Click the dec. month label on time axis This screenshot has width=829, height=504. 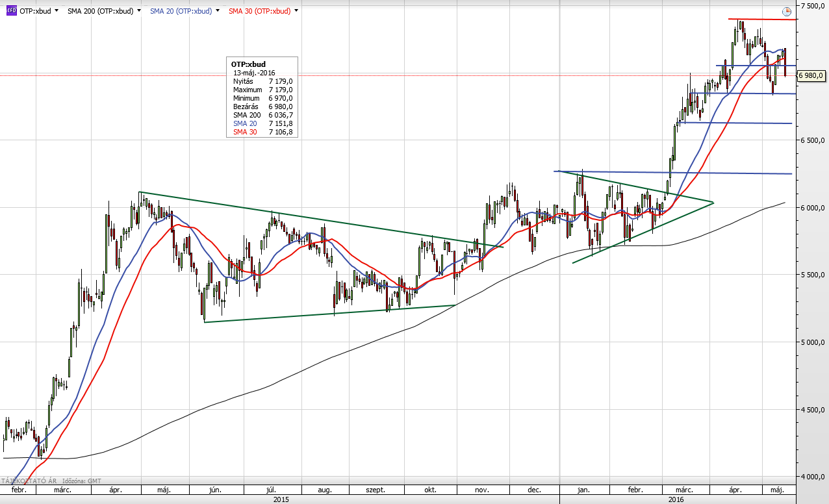pyautogui.click(x=534, y=490)
